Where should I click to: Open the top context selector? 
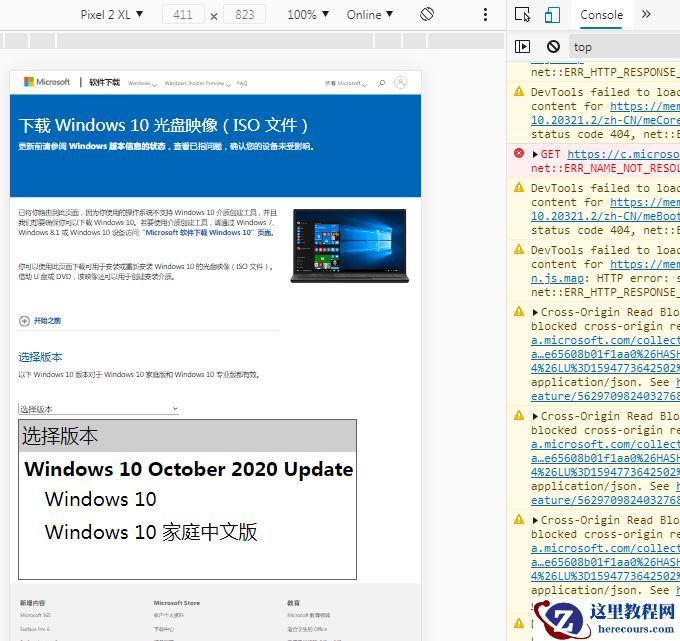pos(624,47)
